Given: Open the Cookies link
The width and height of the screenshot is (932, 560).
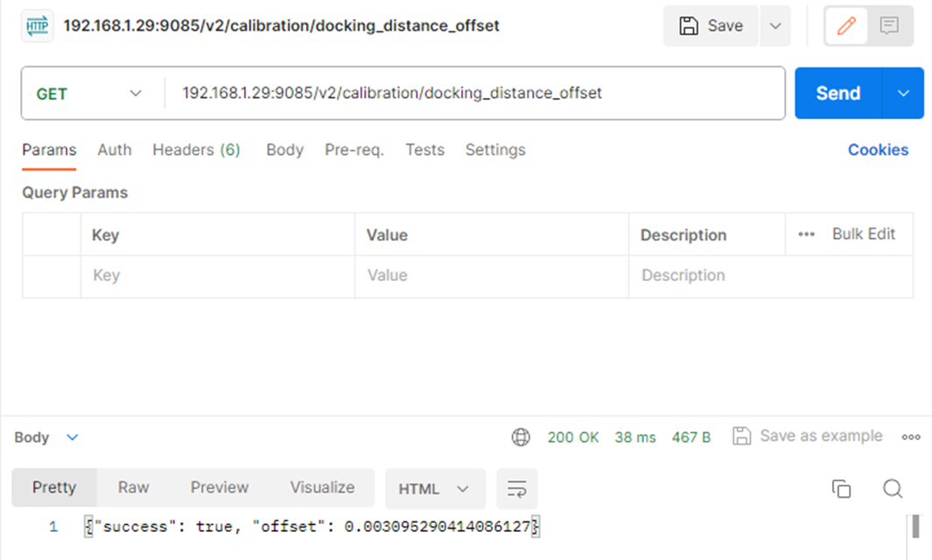Looking at the screenshot, I should point(878,150).
